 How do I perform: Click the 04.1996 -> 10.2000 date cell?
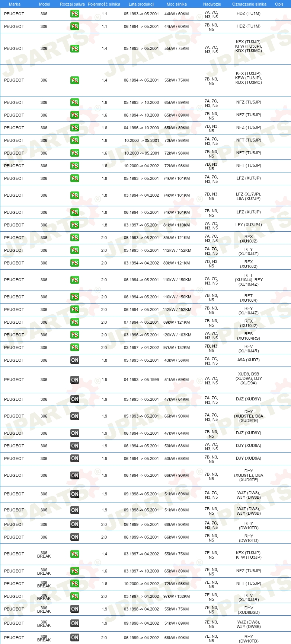tap(141, 128)
